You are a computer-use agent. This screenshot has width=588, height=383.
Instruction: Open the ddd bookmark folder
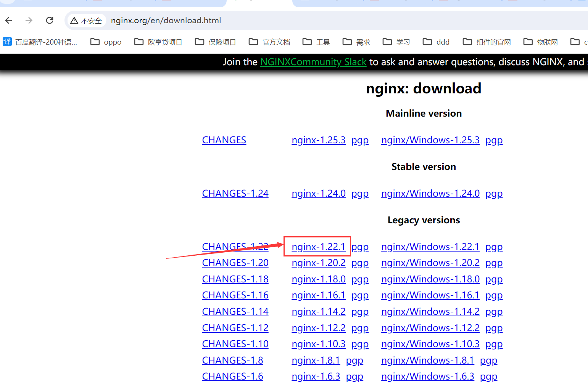pos(436,42)
